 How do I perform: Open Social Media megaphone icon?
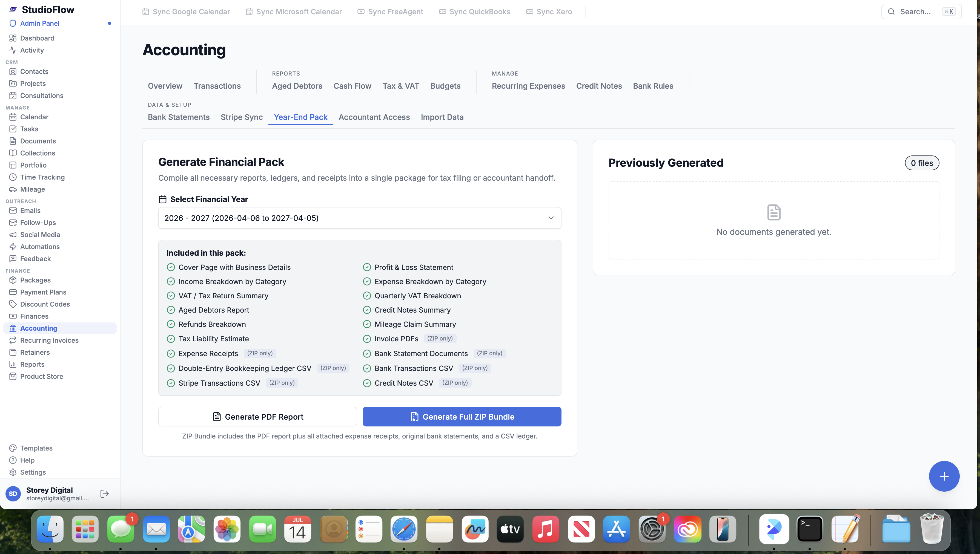click(13, 235)
